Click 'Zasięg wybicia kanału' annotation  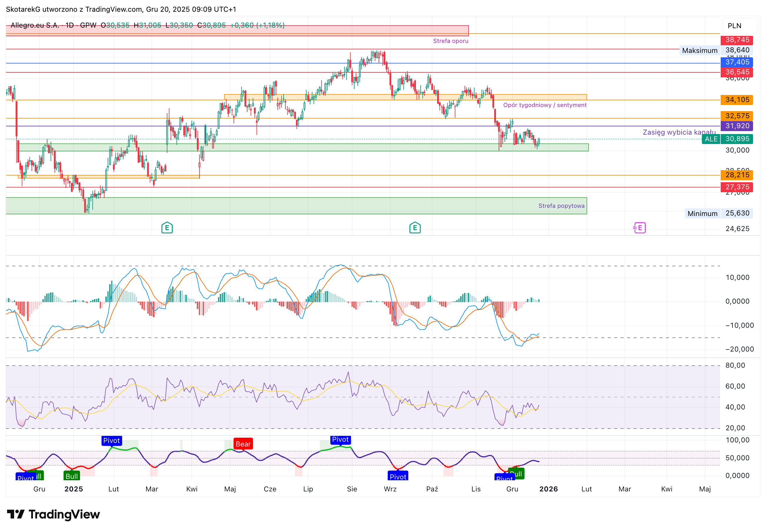tap(679, 132)
